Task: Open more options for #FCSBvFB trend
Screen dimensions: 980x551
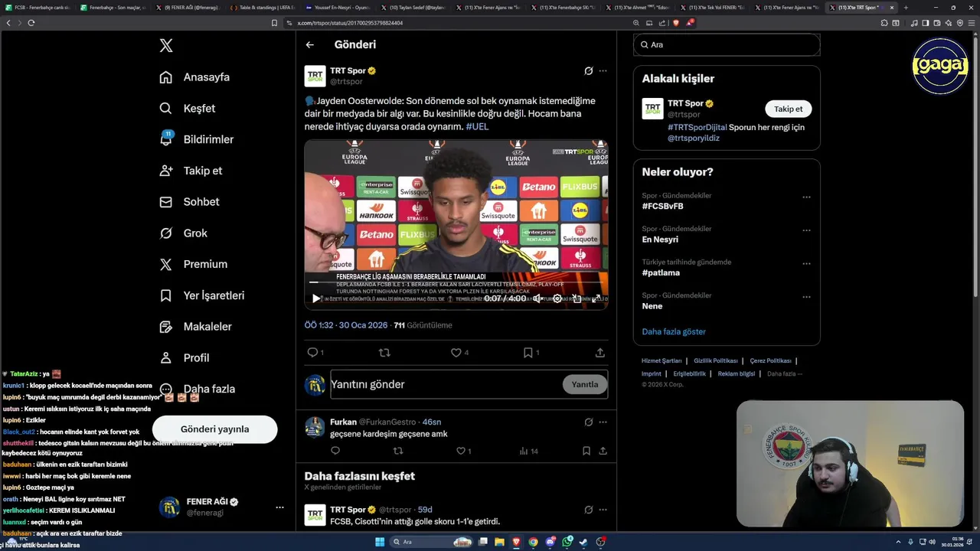Action: [806, 197]
